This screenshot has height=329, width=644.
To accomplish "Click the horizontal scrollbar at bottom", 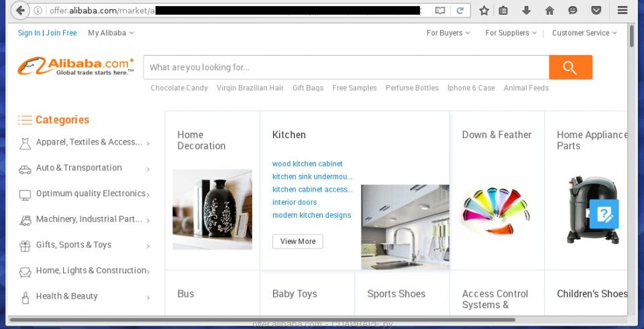I will coord(262,320).
